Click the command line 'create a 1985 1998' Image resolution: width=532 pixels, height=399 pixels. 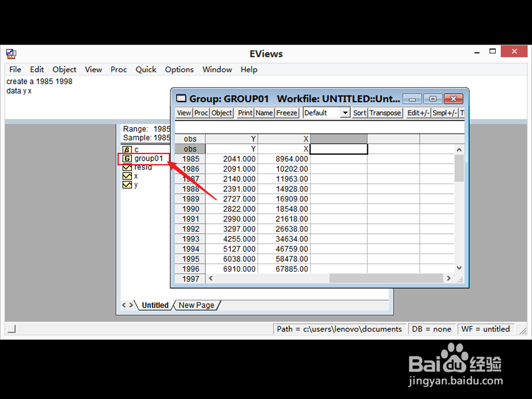[39, 82]
